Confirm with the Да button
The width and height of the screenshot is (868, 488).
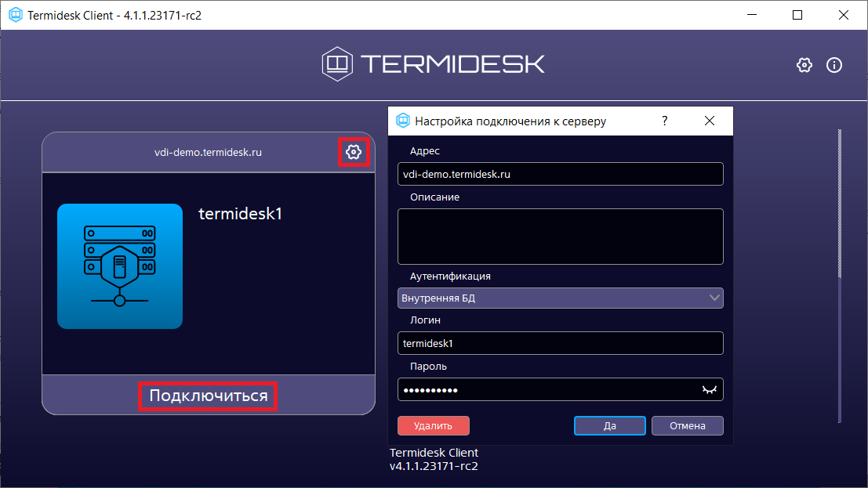609,425
